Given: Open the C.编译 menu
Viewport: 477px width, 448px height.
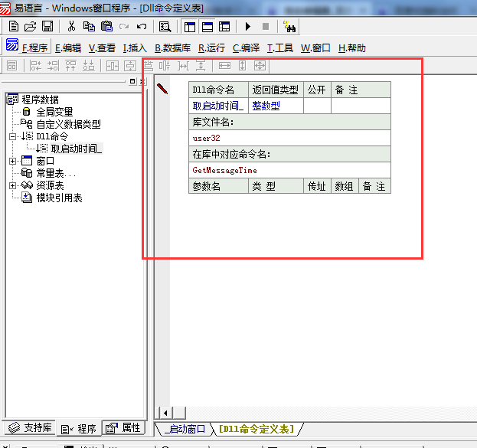Looking at the screenshot, I should pyautogui.click(x=246, y=47).
